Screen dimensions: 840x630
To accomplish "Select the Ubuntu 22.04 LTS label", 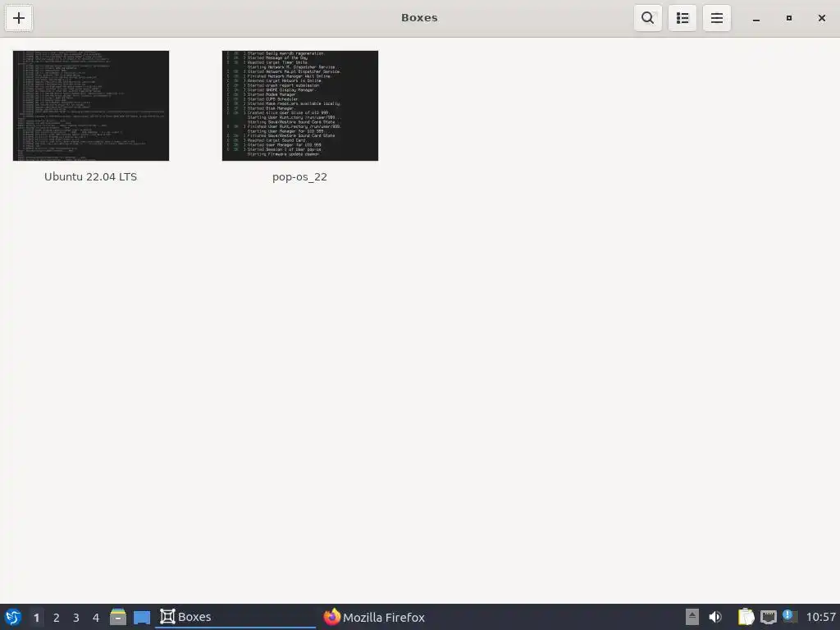I will click(90, 177).
